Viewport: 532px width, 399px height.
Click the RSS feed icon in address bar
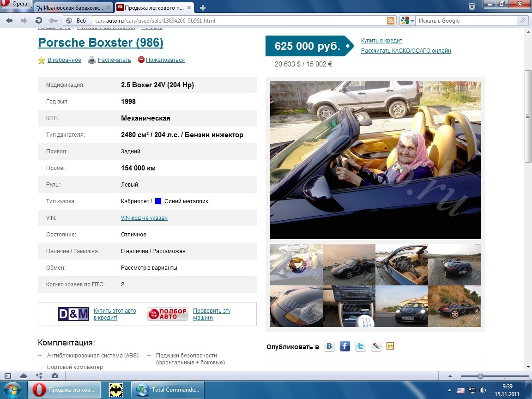(x=391, y=21)
